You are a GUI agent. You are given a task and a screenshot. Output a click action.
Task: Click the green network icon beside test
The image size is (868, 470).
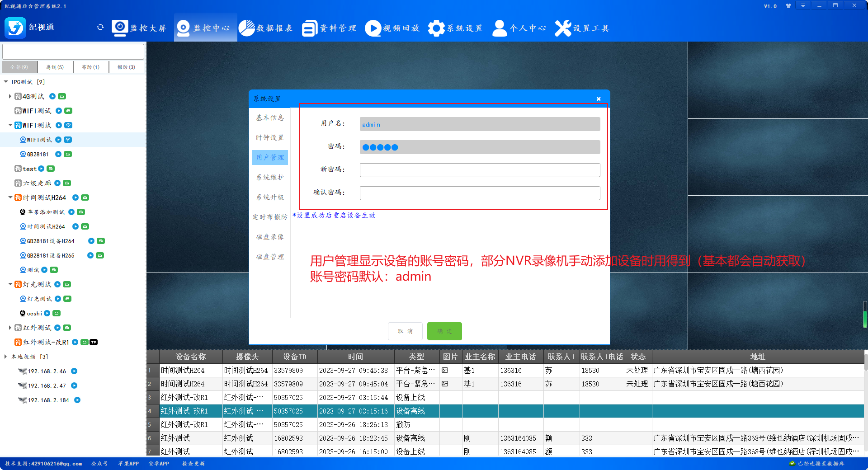click(51, 169)
